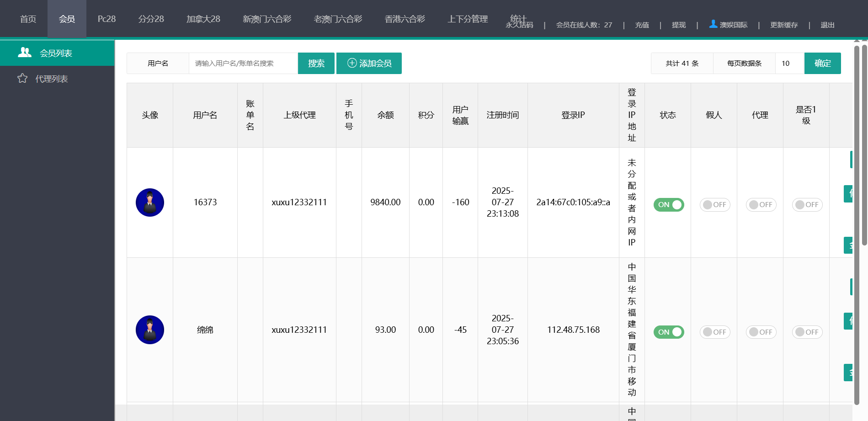Open avatar of user 16373
This screenshot has height=421, width=868.
(150, 203)
